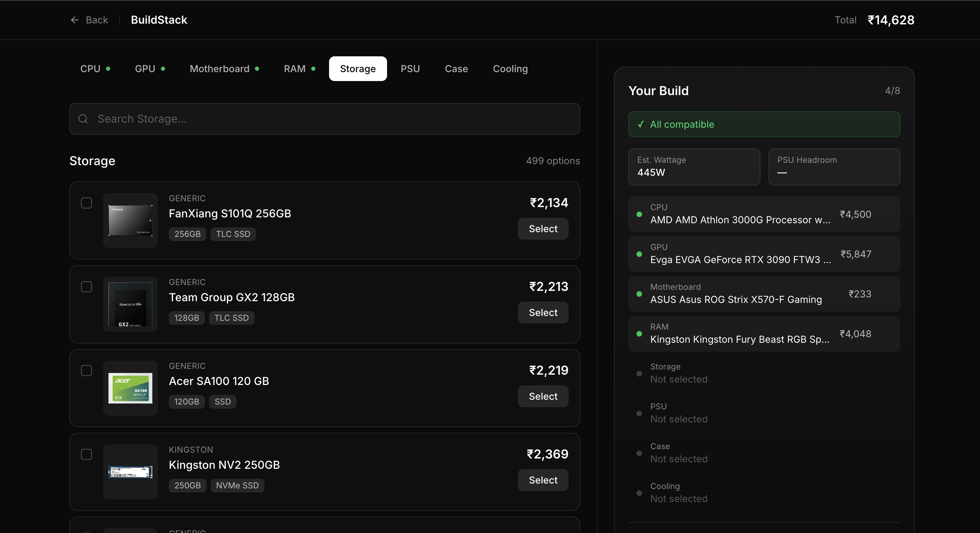Expand the CPU entry in Your Build
The width and height of the screenshot is (980, 533).
coord(764,214)
